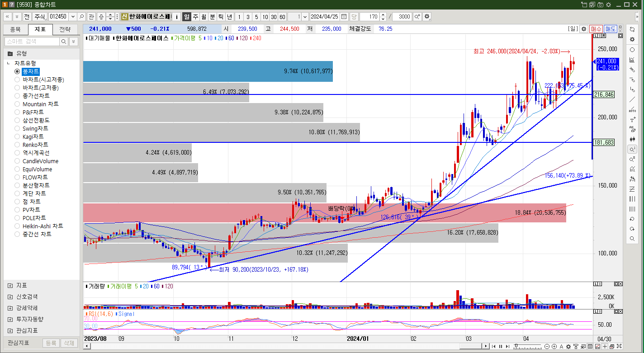Click the 60 interval preset button

(x=282, y=17)
